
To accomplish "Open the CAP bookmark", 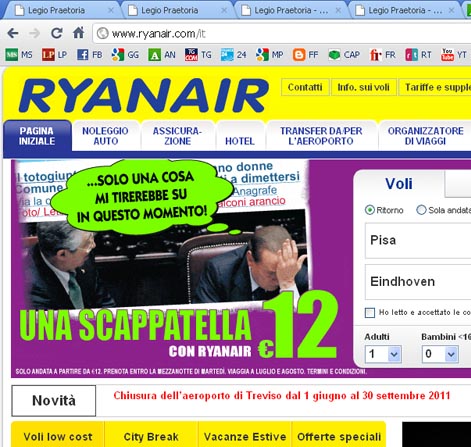I will point(344,55).
